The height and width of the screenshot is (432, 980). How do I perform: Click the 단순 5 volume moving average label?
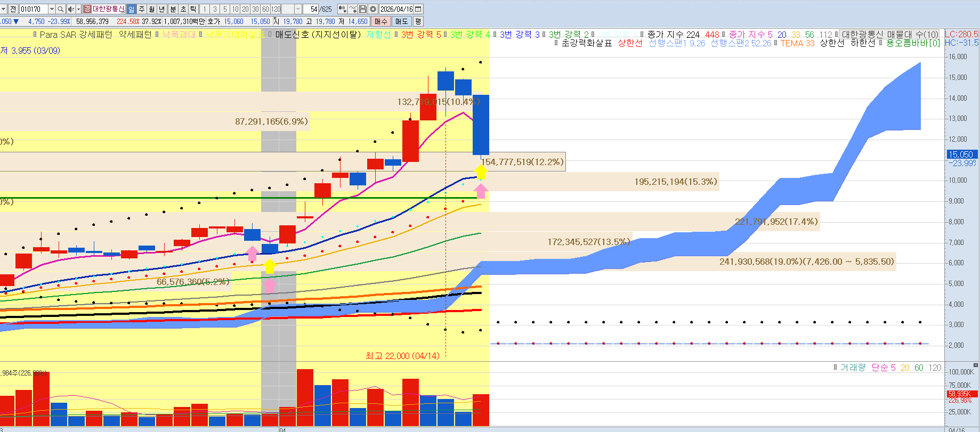[884, 368]
